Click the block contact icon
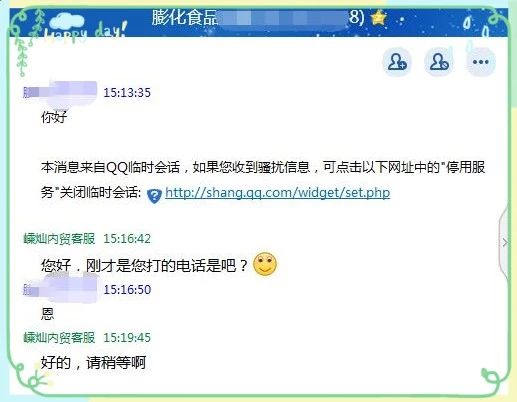This screenshot has height=402, width=517. tap(439, 62)
